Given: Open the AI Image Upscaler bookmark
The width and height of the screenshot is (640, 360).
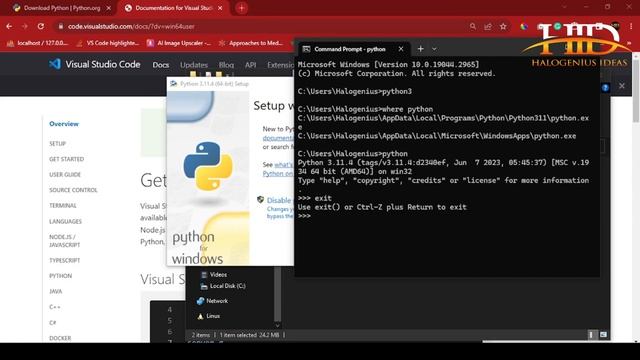Looking at the screenshot, I should coord(179,43).
